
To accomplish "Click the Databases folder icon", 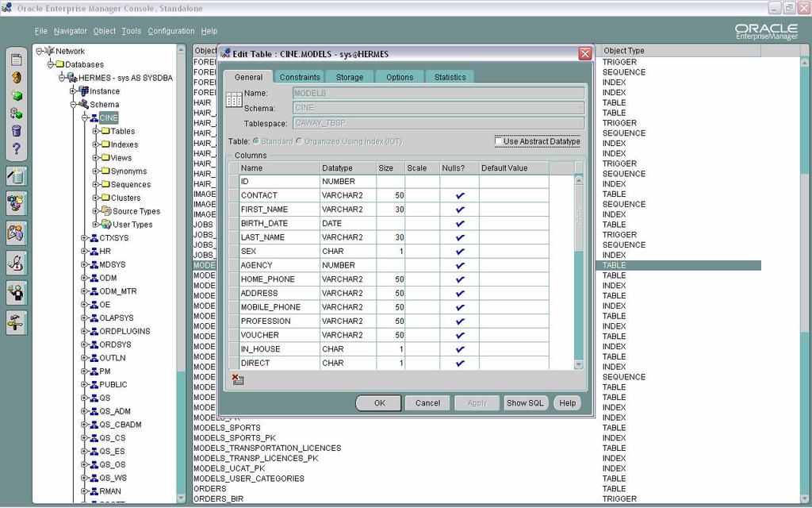I will (x=59, y=64).
